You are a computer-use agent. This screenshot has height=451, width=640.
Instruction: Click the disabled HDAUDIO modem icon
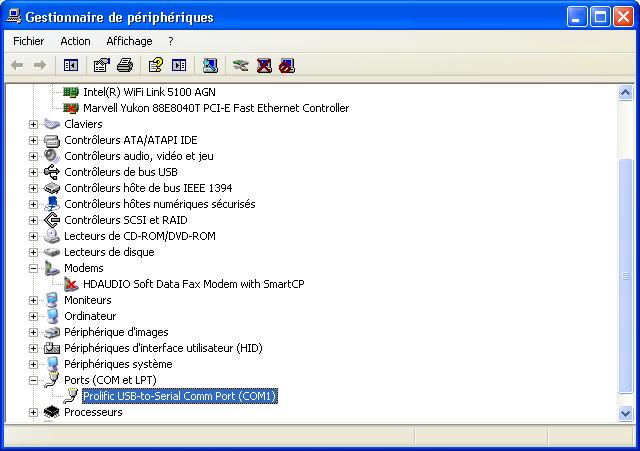pos(71,284)
